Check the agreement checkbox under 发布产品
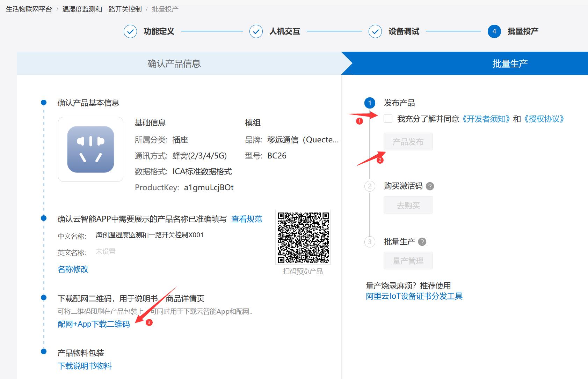Viewport: 588px width, 379px height. point(388,119)
